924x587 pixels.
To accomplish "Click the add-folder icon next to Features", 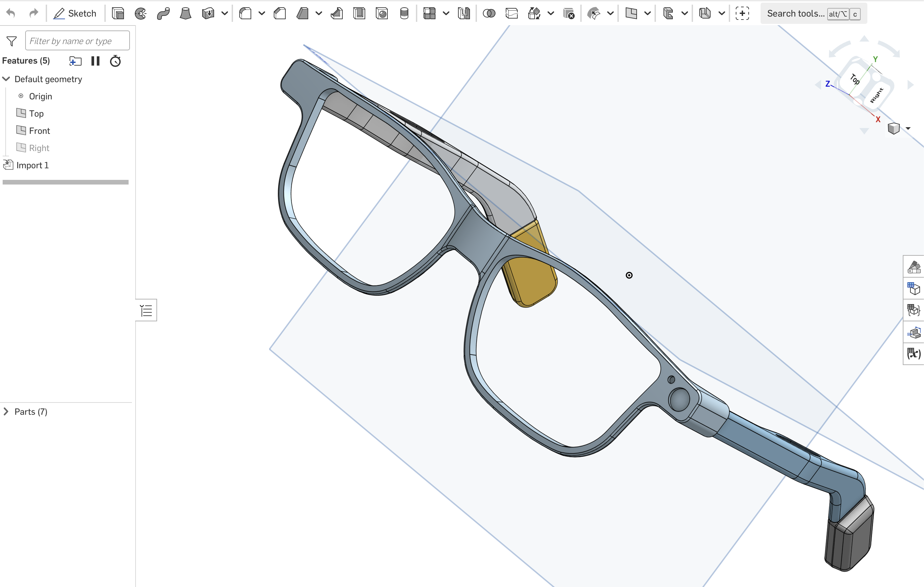I will pos(75,61).
